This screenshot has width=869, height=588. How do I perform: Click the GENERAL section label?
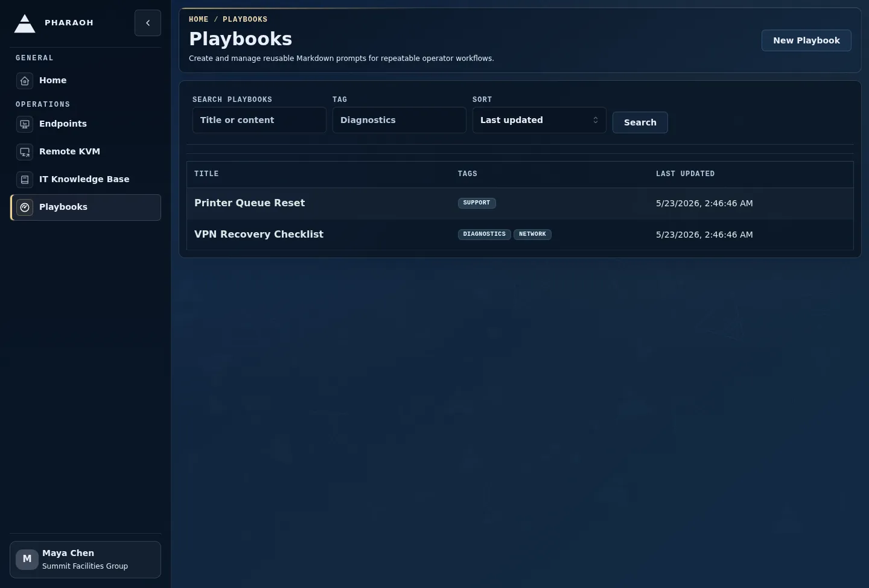point(34,58)
